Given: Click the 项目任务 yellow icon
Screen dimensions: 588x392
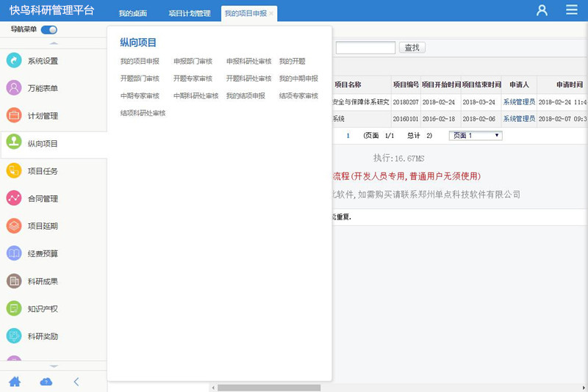Looking at the screenshot, I should [14, 171].
